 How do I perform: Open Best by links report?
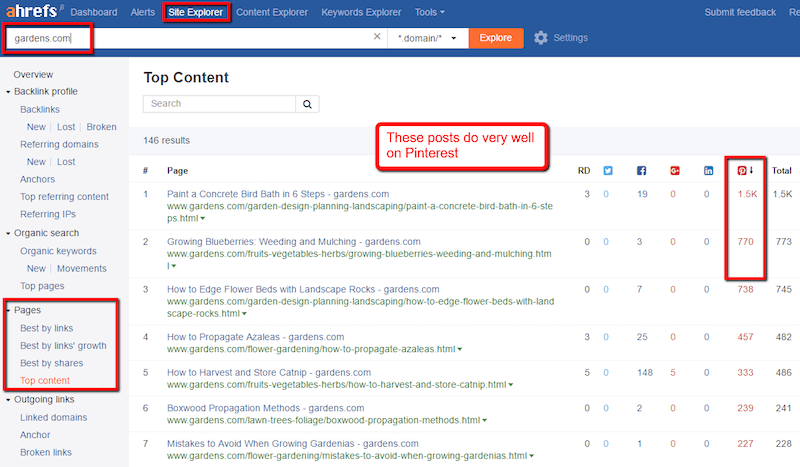click(x=46, y=328)
